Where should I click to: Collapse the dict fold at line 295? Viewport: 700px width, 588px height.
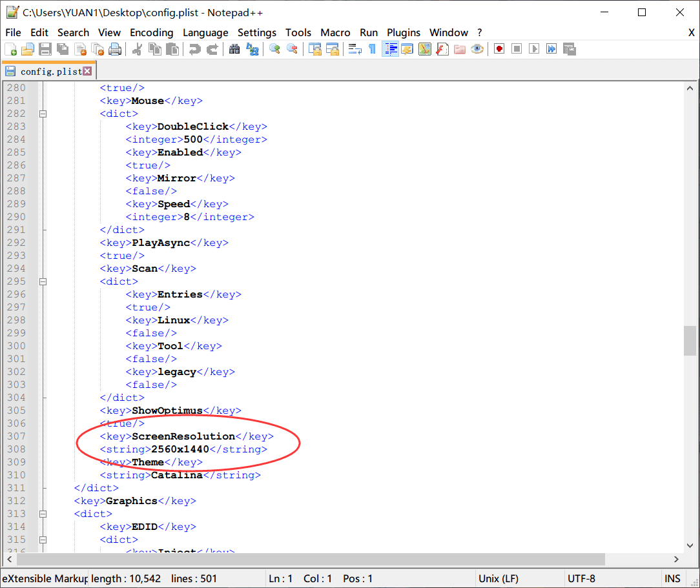(43, 281)
